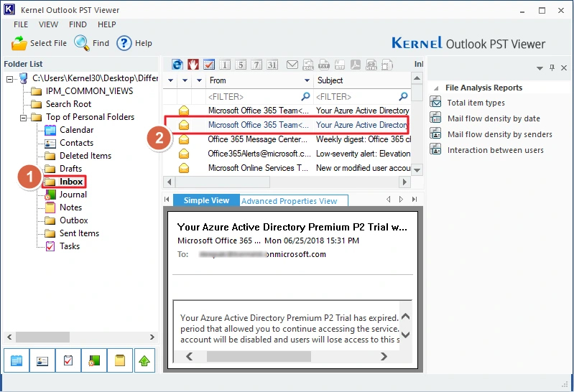Close the File Analysis Reports side panel

point(564,67)
